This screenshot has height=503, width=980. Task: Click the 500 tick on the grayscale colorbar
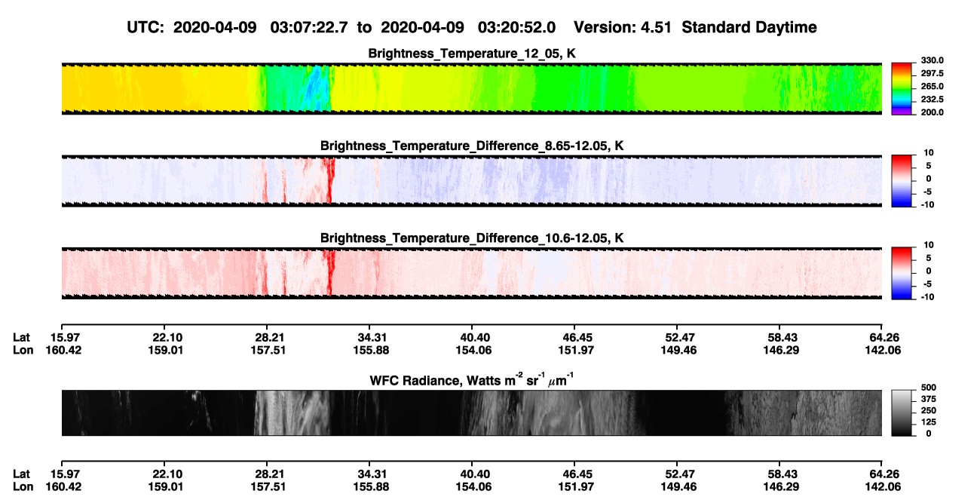(x=928, y=388)
